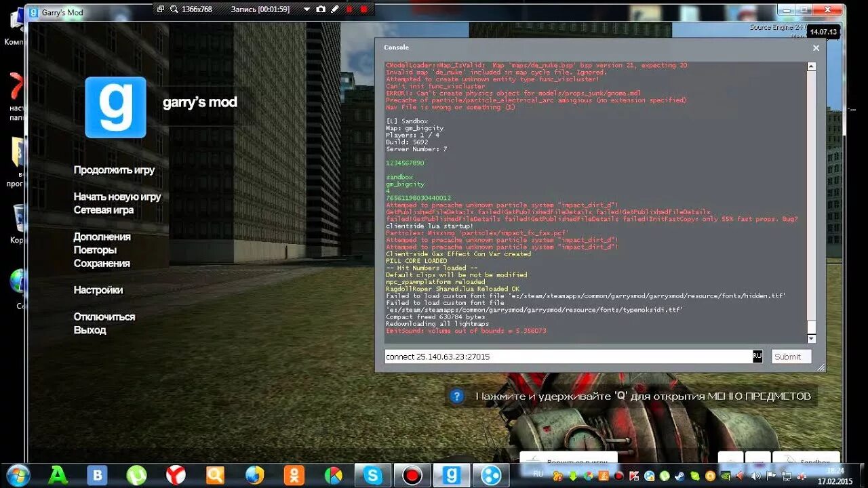Open 'Сетевая игра' menu item

tap(104, 210)
